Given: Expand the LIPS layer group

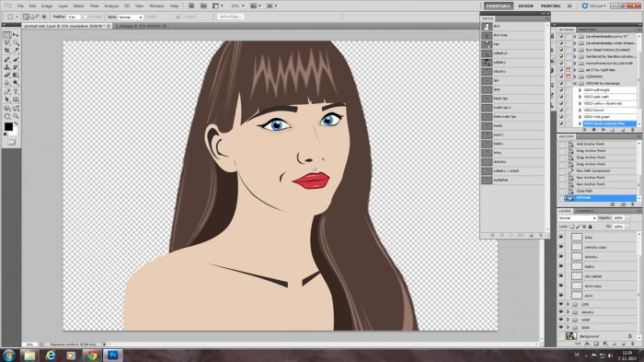Looking at the screenshot, I should 569,304.
